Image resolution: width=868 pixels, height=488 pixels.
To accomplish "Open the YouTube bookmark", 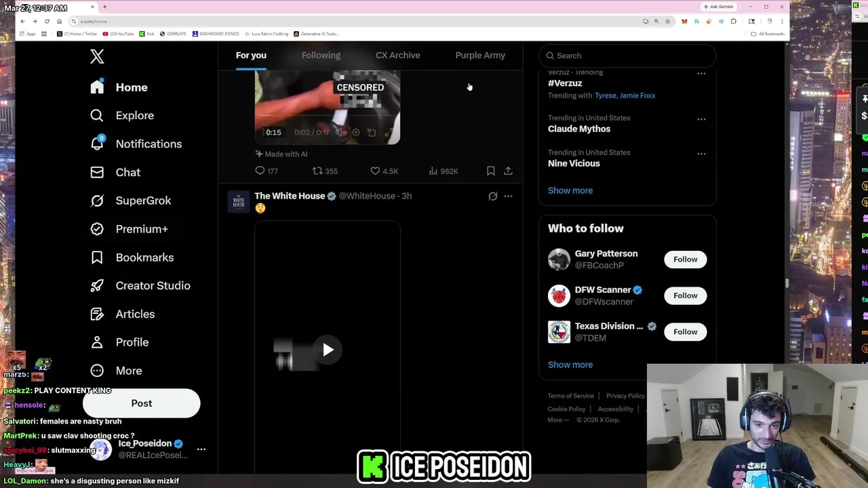I will coord(118,34).
